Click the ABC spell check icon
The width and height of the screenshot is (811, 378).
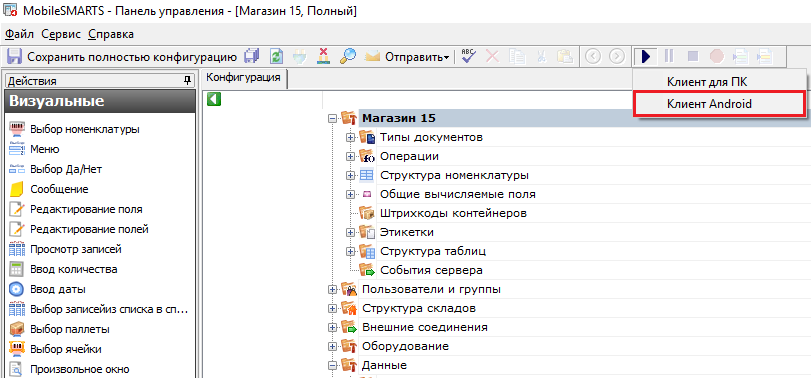pos(469,56)
